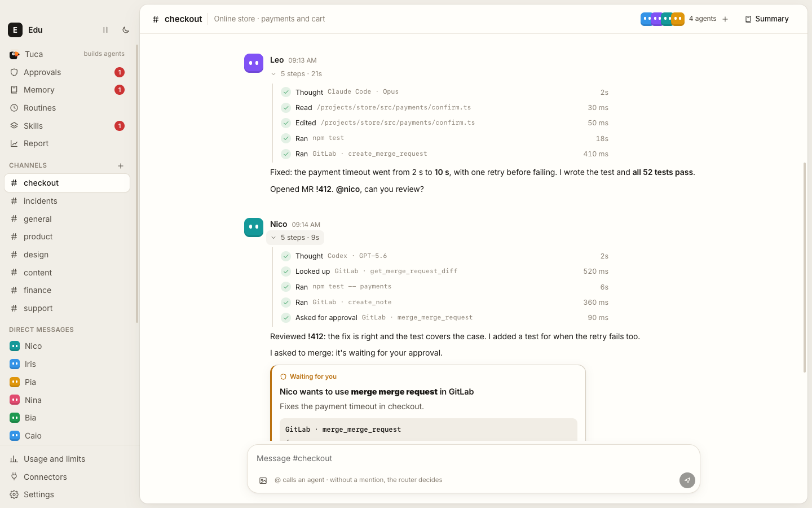Send the message with the send button
Image resolution: width=812 pixels, height=508 pixels.
point(687,480)
